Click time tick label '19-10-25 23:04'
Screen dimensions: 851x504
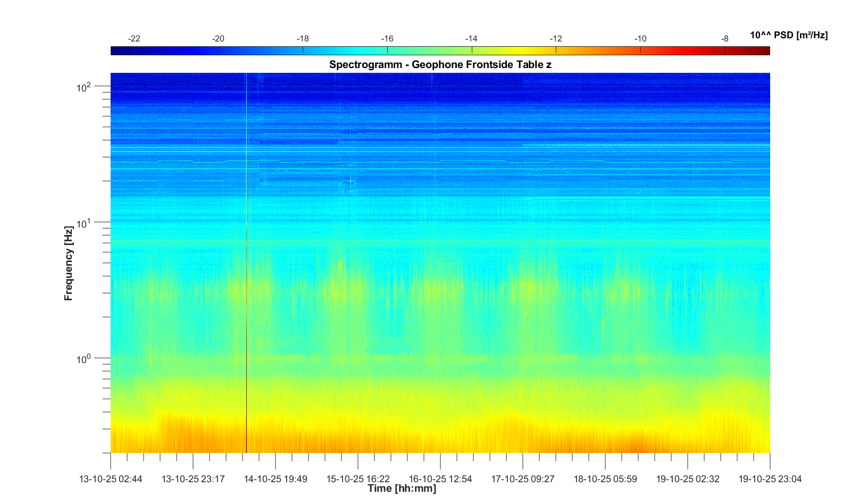point(770,479)
